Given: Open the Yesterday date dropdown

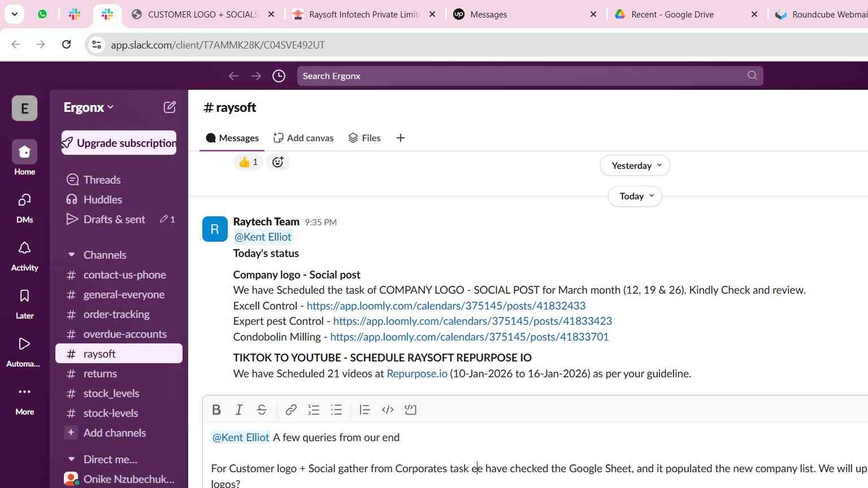Looking at the screenshot, I should pyautogui.click(x=635, y=165).
